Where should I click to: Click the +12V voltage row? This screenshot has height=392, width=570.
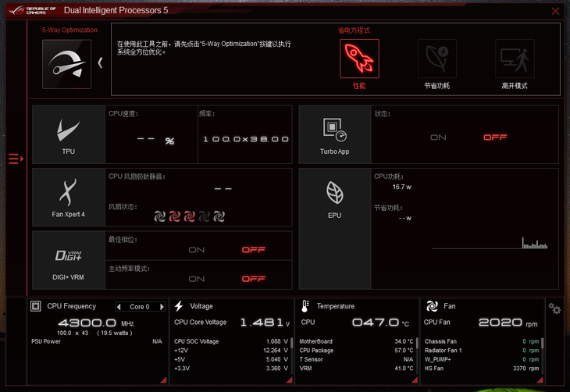click(x=231, y=351)
